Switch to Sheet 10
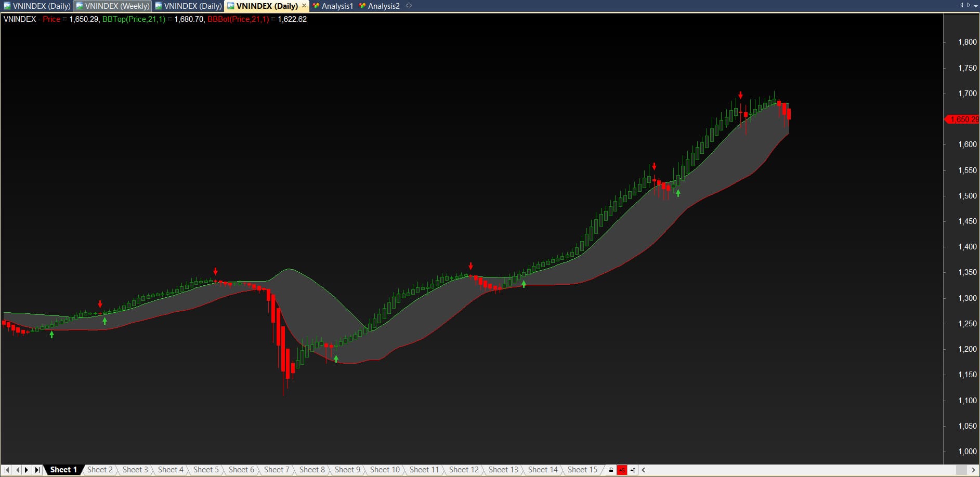The height and width of the screenshot is (477, 980). (x=385, y=470)
